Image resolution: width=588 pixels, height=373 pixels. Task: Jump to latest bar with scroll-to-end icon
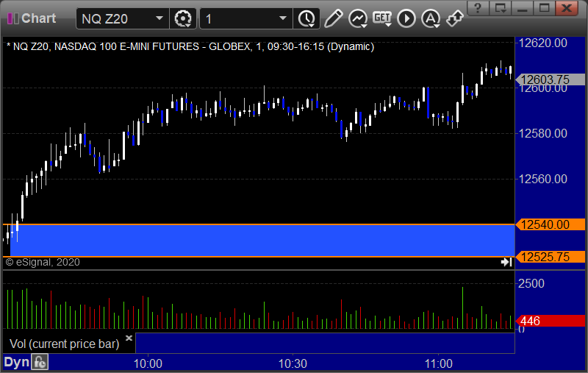(506, 262)
